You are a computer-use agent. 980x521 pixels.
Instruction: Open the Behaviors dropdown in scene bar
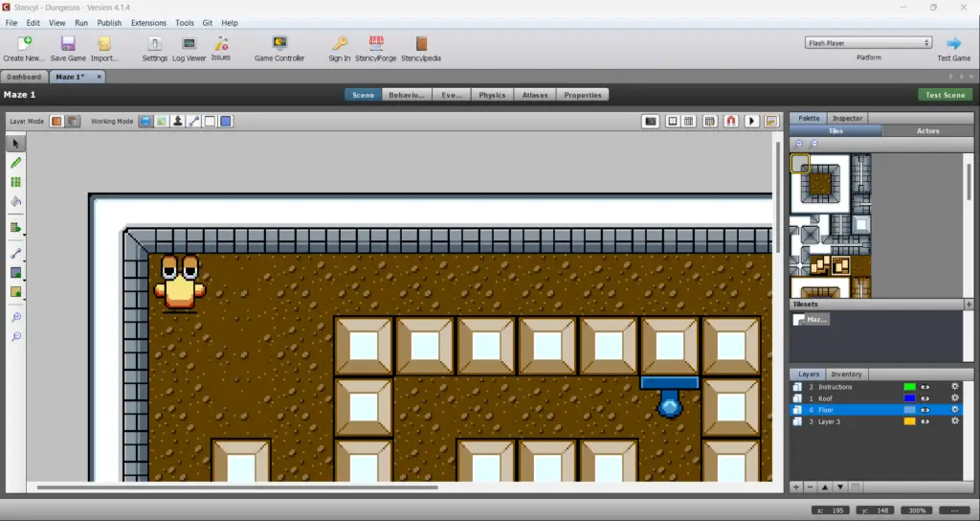click(406, 95)
